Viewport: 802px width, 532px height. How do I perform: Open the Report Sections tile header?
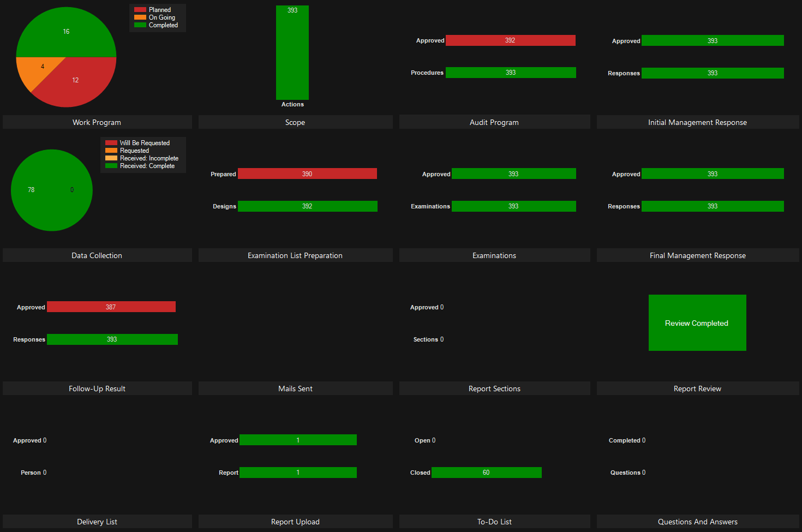[494, 388]
